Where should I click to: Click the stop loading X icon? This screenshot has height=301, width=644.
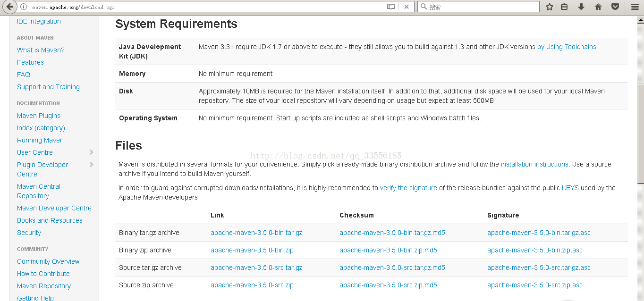406,7
